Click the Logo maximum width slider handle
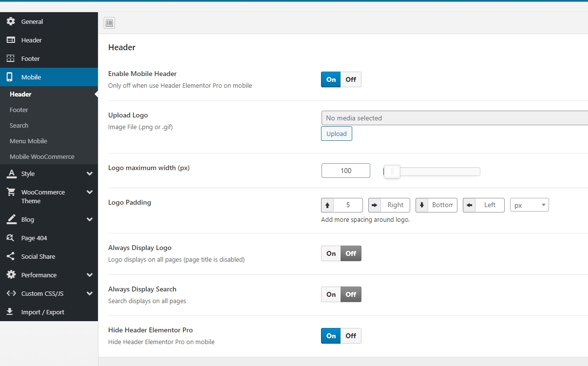The height and width of the screenshot is (366, 588). 392,172
